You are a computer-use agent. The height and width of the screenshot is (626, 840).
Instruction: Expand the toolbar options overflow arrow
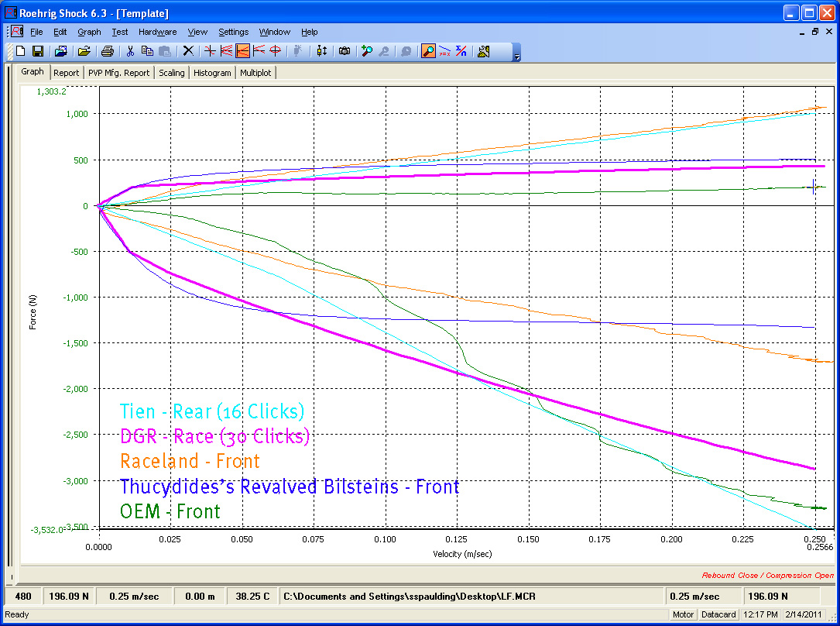click(x=517, y=56)
